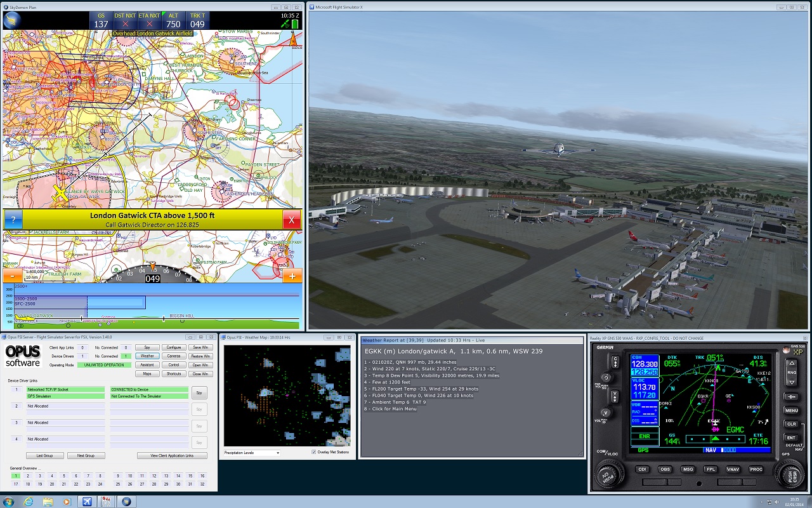Screen dimensions: 812x508
Task: Click the GPS satellite status icon in SkyDemon
Action: [x=285, y=24]
